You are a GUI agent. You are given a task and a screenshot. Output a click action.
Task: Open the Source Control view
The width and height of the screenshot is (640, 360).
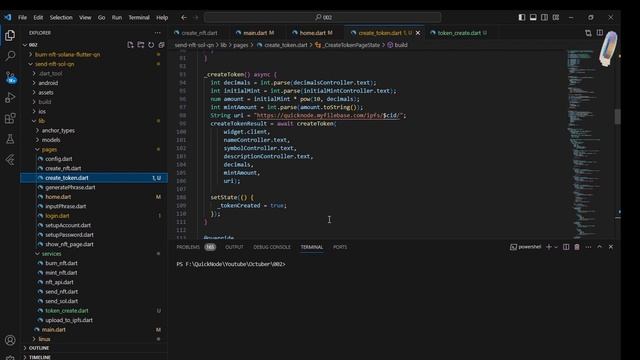(10, 77)
